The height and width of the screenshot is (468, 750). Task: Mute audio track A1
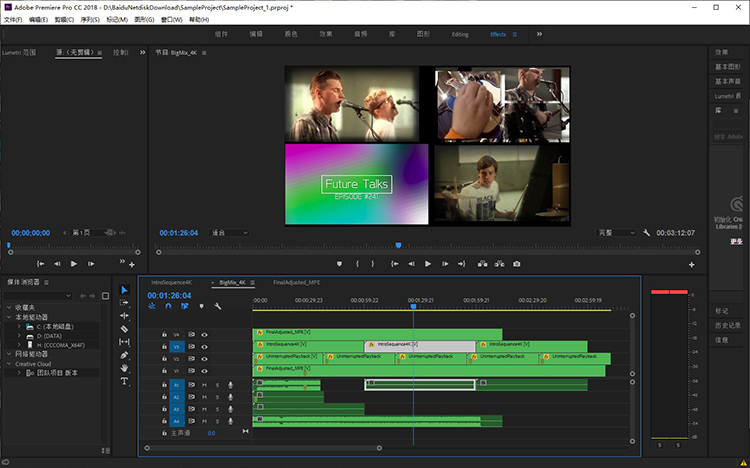pyautogui.click(x=204, y=385)
